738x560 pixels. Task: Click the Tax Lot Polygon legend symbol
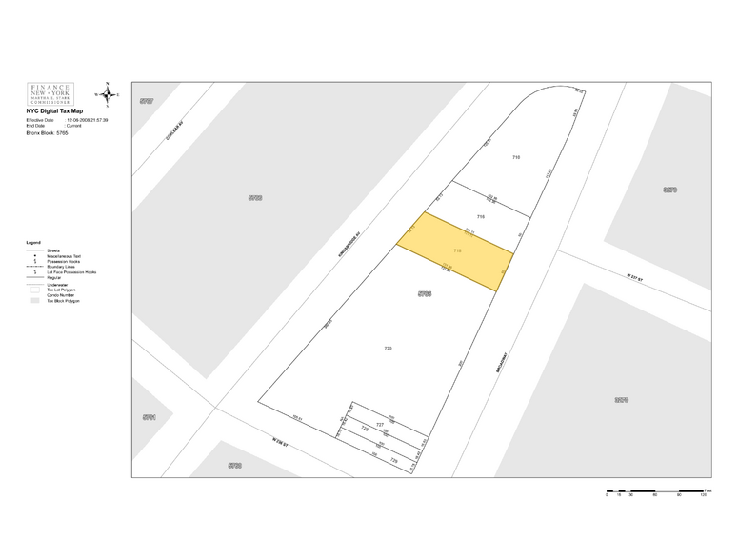33,288
